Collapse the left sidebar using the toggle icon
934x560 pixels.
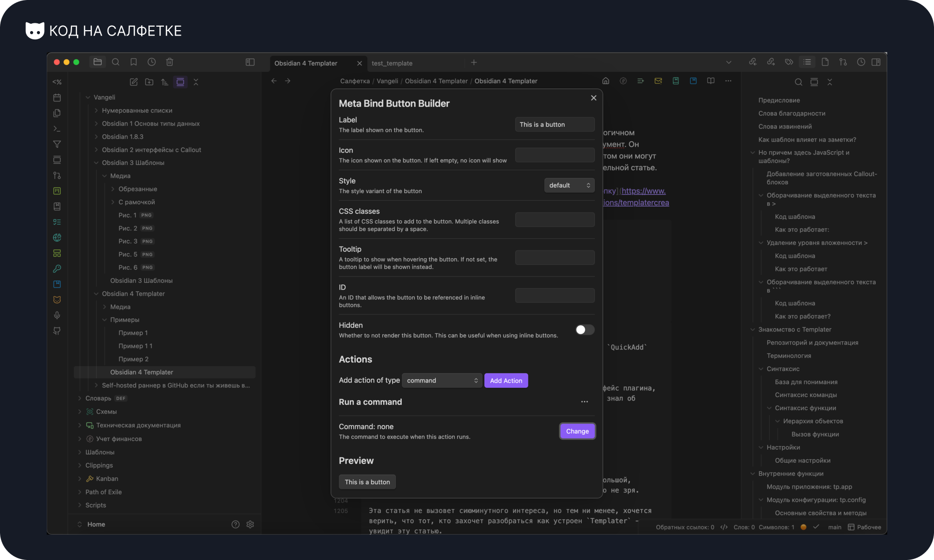pyautogui.click(x=250, y=62)
